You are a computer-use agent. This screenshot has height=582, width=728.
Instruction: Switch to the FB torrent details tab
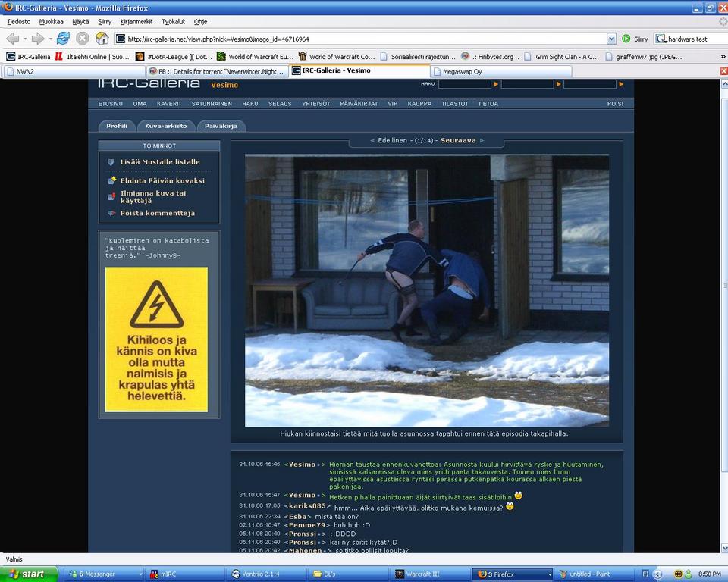(x=218, y=71)
